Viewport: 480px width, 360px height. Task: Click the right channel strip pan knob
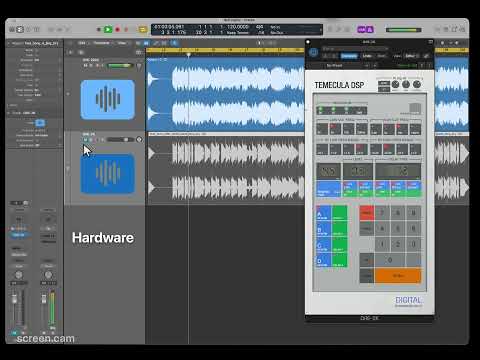[48, 275]
